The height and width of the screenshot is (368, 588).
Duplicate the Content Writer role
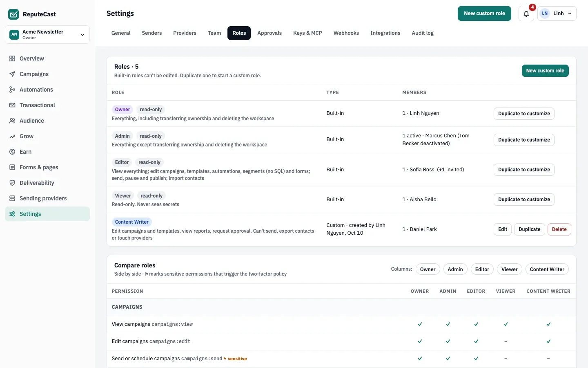[529, 229]
